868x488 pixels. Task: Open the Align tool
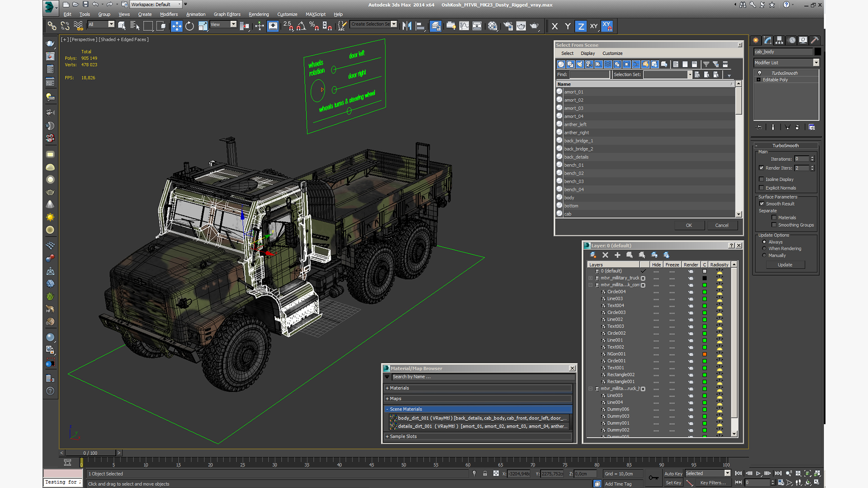[420, 26]
